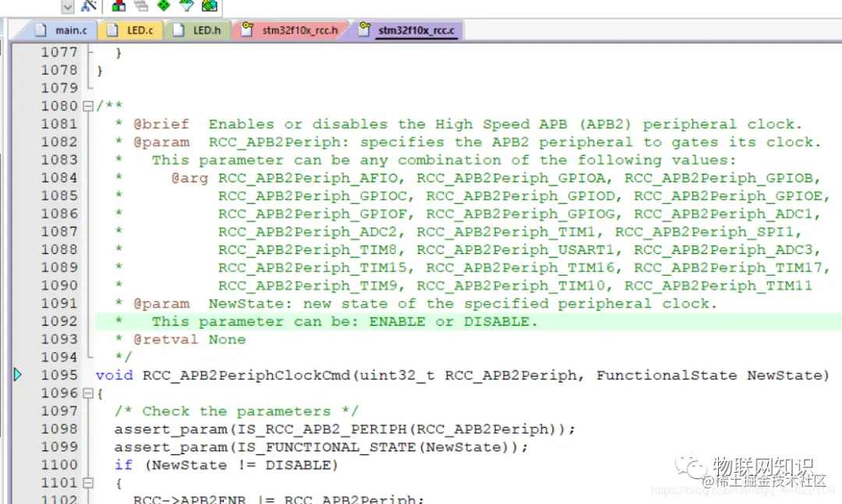Click 'This parameter can be: ENABLE or DISABLE.'
This screenshot has height=504, width=842.
(345, 322)
